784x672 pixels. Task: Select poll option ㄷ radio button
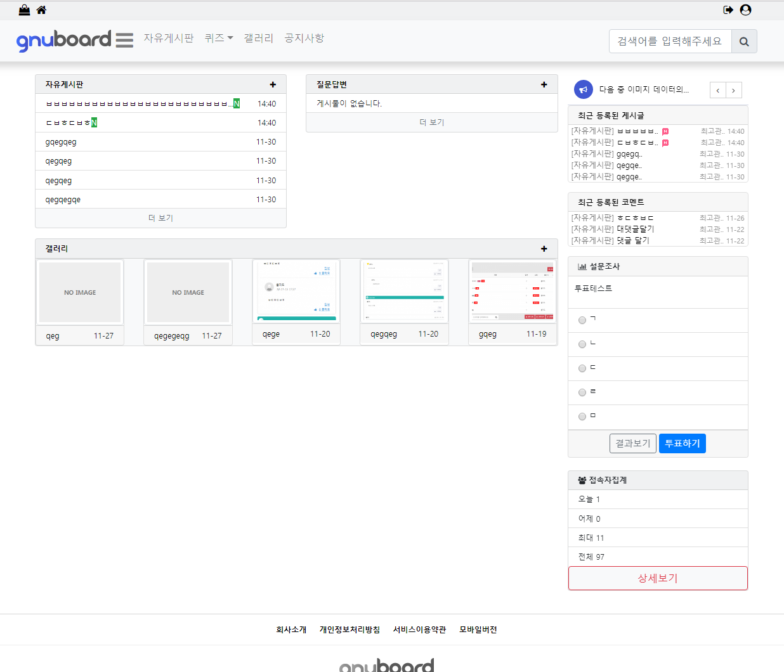coord(582,368)
